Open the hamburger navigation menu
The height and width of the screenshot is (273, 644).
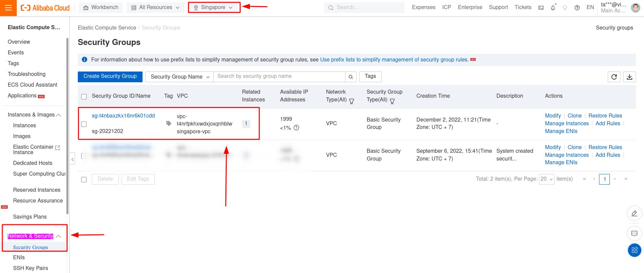(x=8, y=8)
